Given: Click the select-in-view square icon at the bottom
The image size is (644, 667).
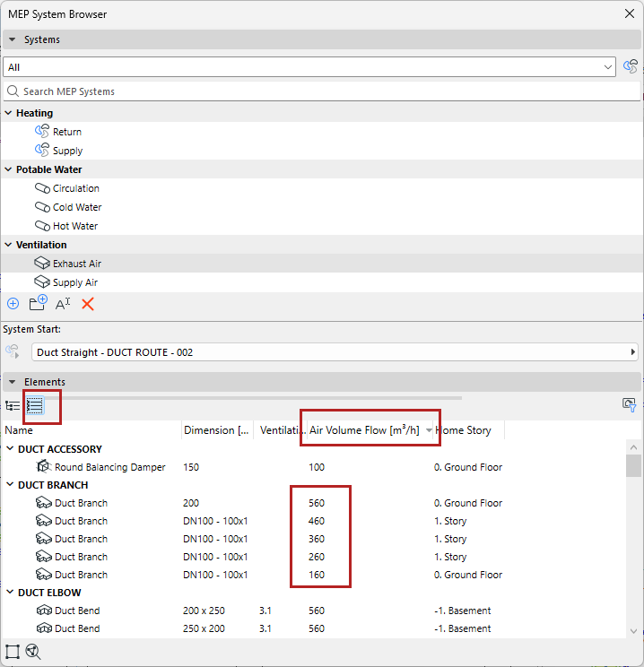Looking at the screenshot, I should click(x=13, y=651).
